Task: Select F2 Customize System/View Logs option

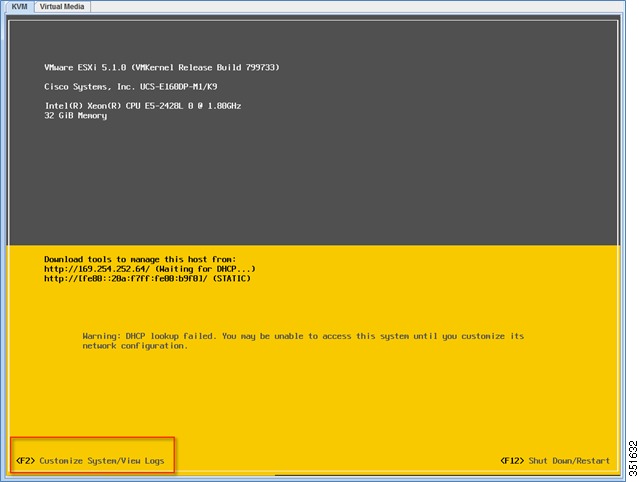Action: [90, 461]
